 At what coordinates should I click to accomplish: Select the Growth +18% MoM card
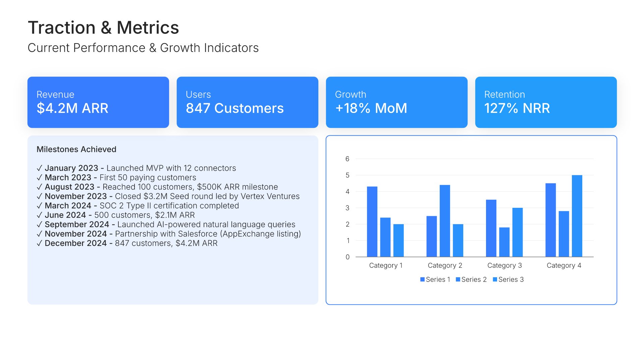(x=396, y=102)
